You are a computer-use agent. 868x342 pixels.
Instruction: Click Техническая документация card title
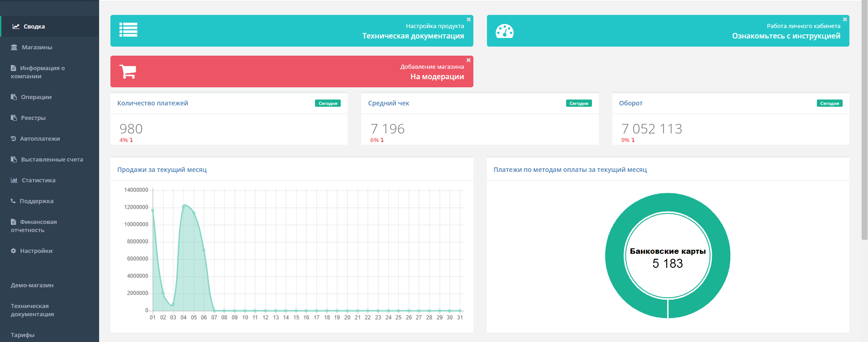413,36
